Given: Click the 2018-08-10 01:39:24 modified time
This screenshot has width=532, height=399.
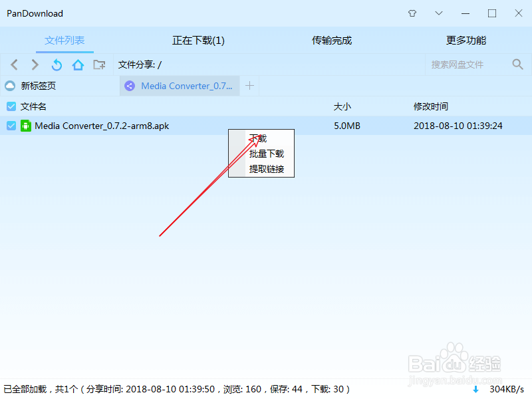Looking at the screenshot, I should pos(458,126).
